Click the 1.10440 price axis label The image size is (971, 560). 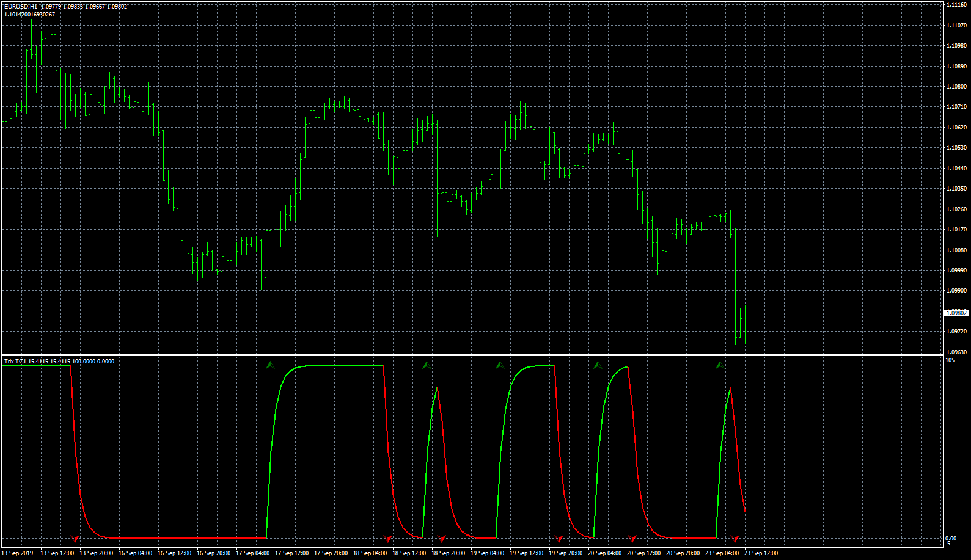(956, 169)
